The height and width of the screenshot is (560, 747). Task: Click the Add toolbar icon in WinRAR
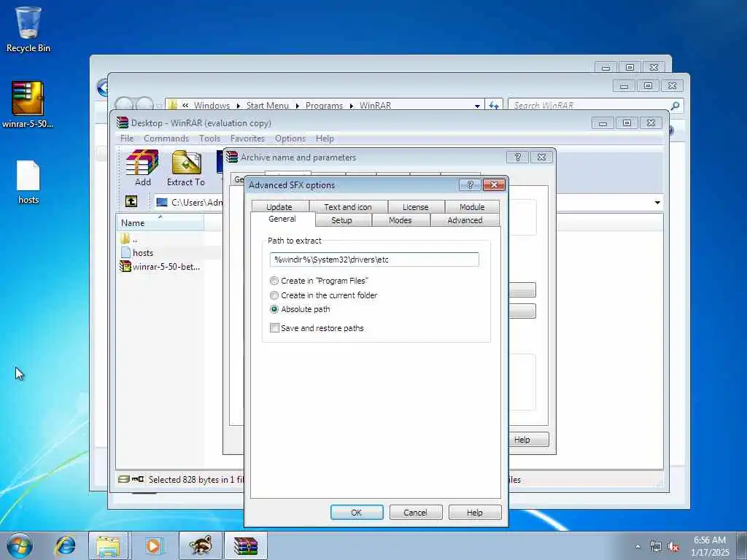(x=142, y=168)
